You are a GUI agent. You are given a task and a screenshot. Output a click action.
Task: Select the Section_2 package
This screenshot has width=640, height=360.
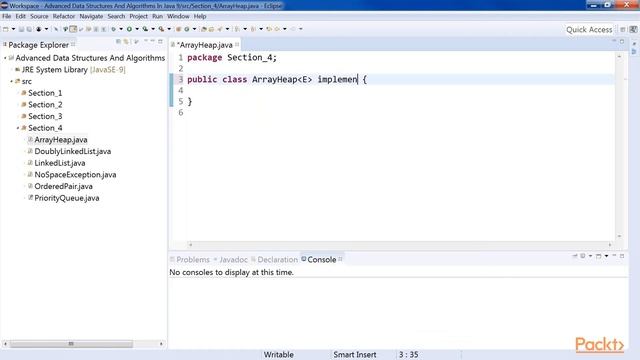pos(45,104)
